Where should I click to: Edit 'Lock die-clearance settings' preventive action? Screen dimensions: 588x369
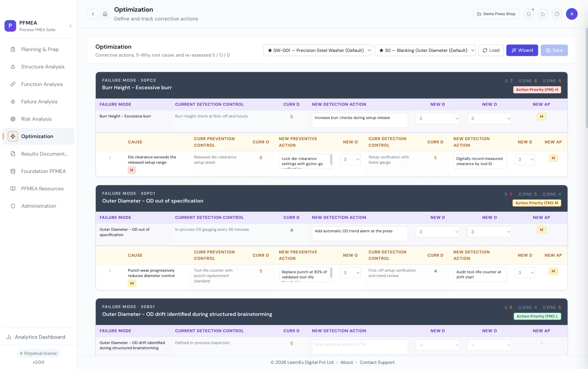[x=305, y=161]
